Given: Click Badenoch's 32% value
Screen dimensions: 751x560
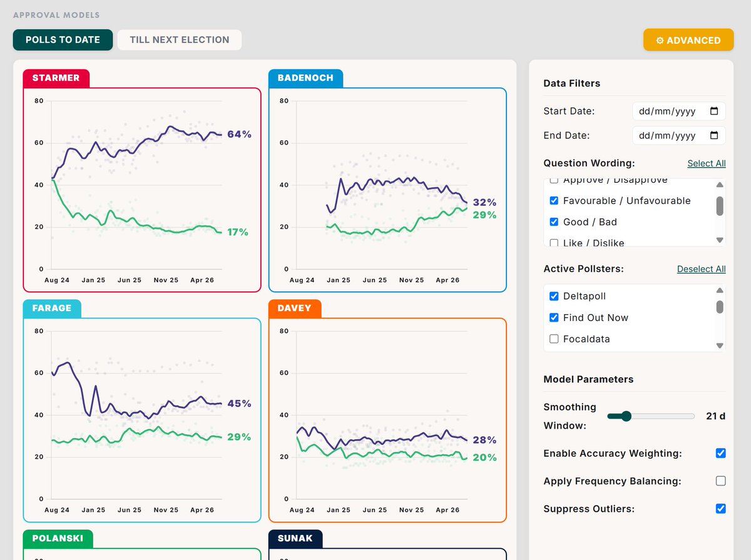Looking at the screenshot, I should point(484,203).
